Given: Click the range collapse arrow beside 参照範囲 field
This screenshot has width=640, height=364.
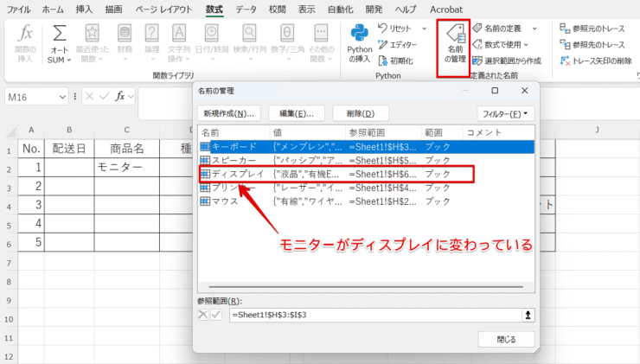Looking at the screenshot, I should [x=528, y=315].
